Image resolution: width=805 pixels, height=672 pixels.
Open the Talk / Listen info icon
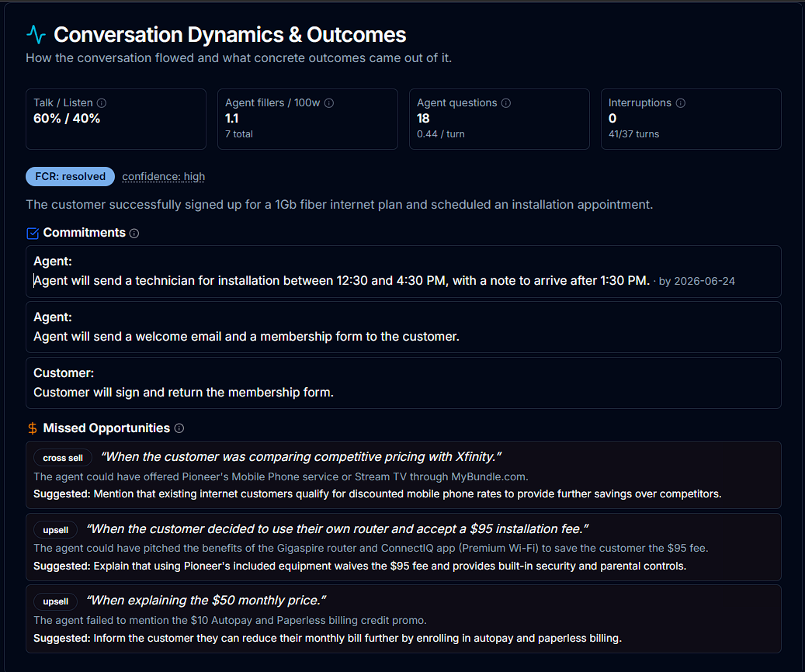[102, 102]
